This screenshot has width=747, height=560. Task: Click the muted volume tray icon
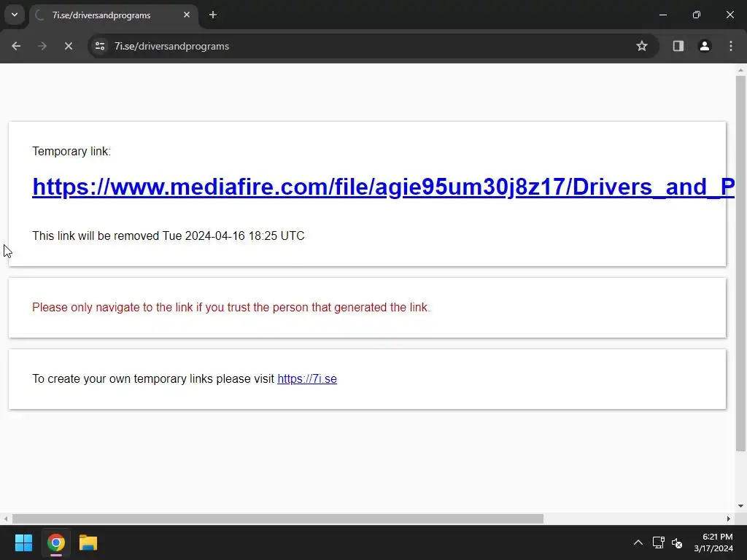(x=676, y=542)
